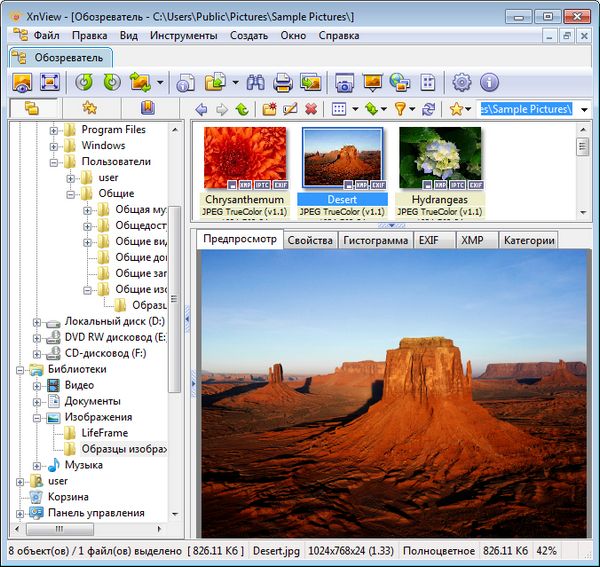
Task: Select the Chrysanthemum thumbnail
Action: (244, 157)
